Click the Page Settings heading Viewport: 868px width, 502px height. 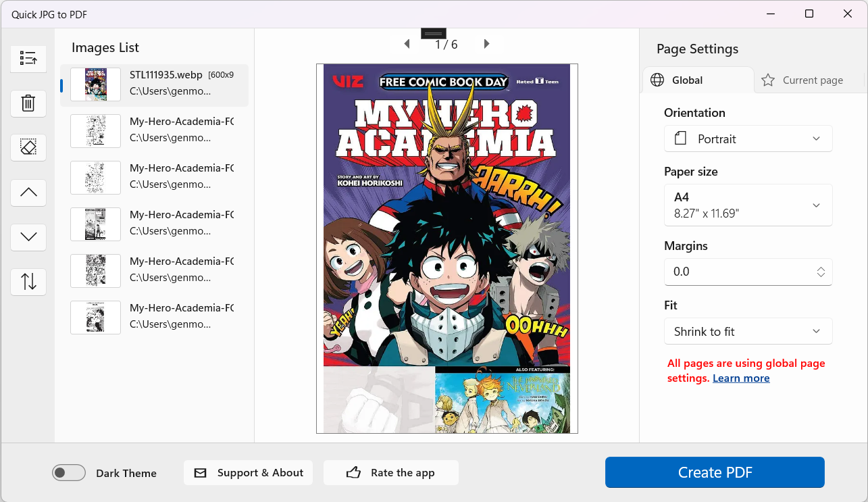point(697,49)
